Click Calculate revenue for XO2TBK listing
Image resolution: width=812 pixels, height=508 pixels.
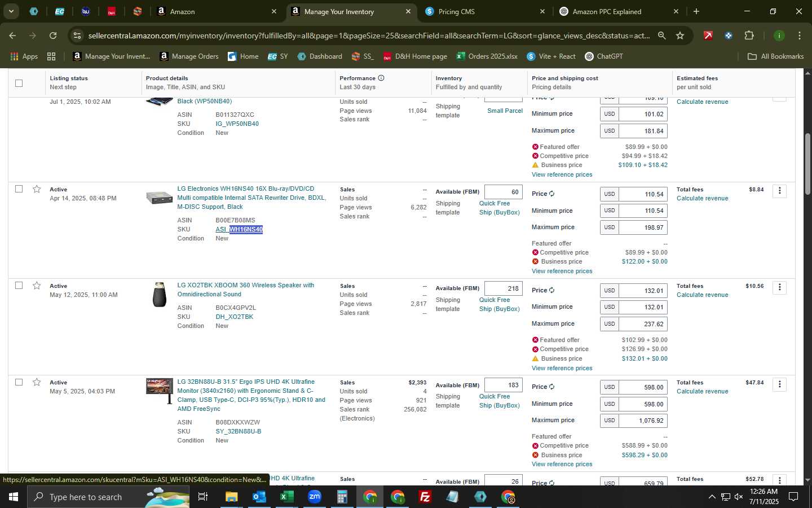click(702, 295)
